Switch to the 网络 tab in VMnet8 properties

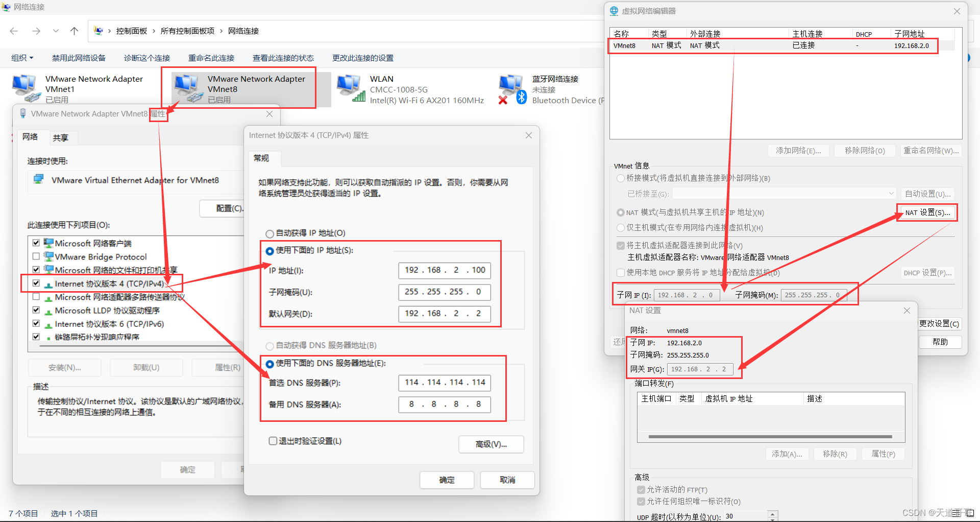click(x=30, y=137)
